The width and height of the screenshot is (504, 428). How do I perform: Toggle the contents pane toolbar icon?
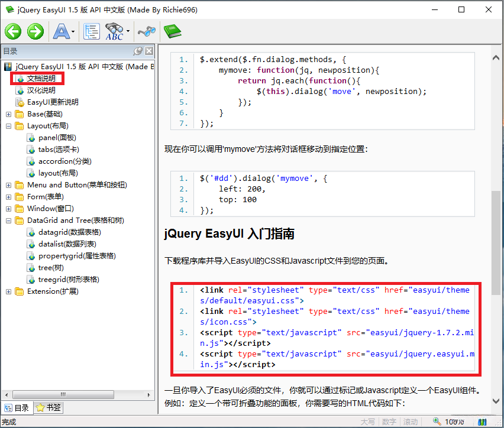(92, 31)
